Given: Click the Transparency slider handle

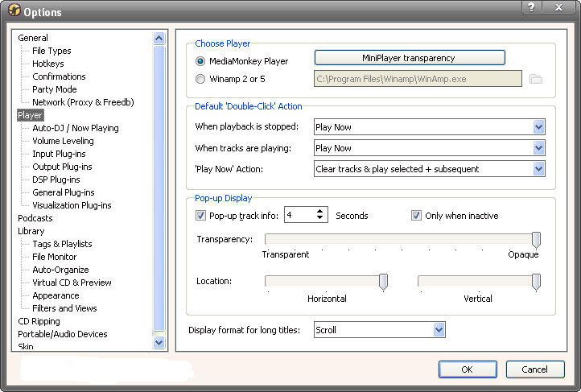Looking at the screenshot, I should 536,239.
